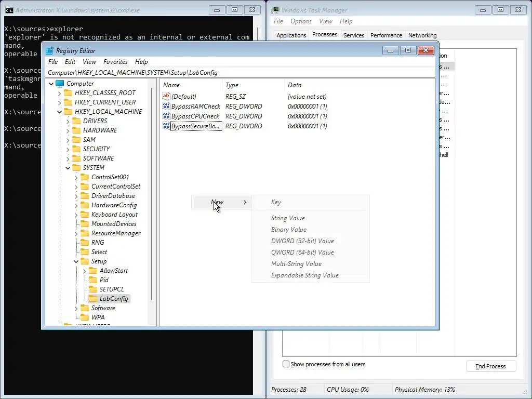Click the Pid folder icon
The height and width of the screenshot is (399, 532).
(x=93, y=280)
